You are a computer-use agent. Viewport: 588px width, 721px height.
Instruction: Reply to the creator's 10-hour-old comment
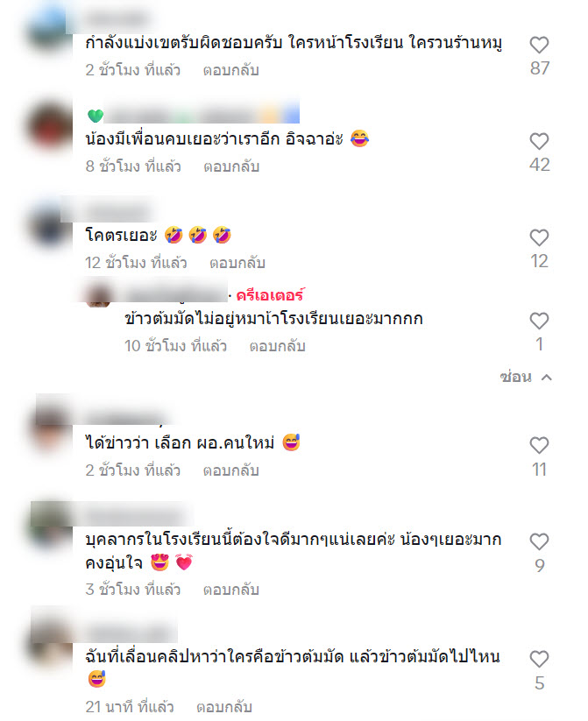click(x=278, y=346)
